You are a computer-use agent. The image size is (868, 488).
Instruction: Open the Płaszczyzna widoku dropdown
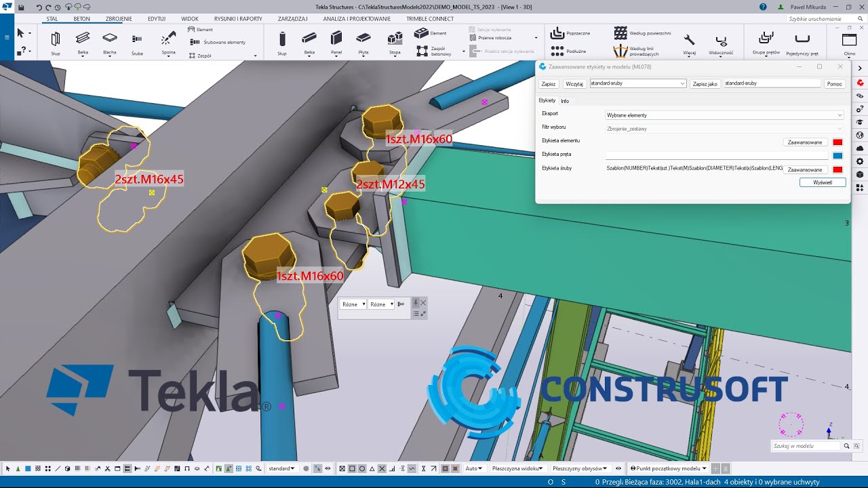tap(518, 468)
